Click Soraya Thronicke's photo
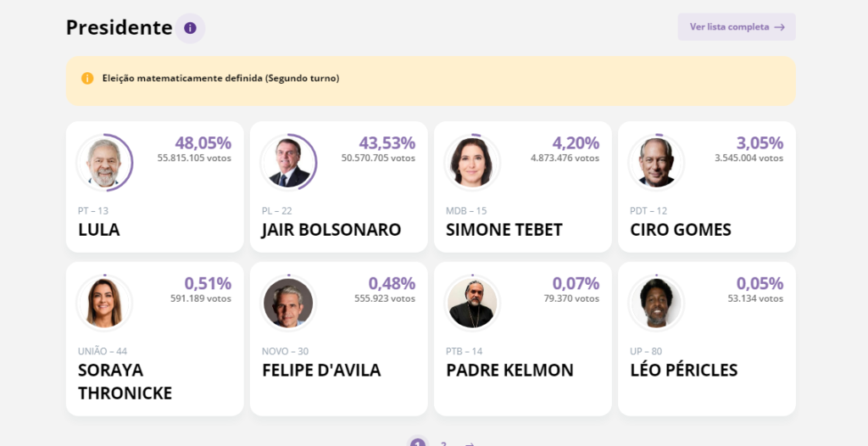The width and height of the screenshot is (868, 446). click(x=104, y=303)
